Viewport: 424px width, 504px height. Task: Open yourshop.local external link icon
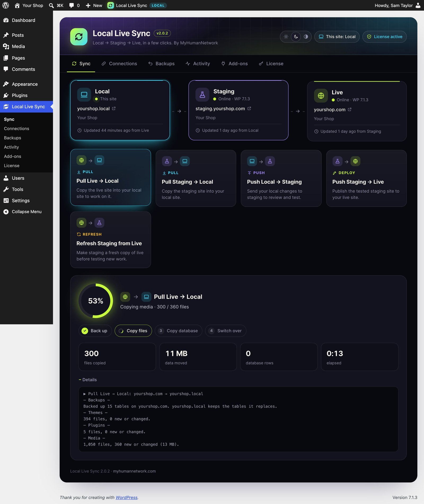click(114, 109)
